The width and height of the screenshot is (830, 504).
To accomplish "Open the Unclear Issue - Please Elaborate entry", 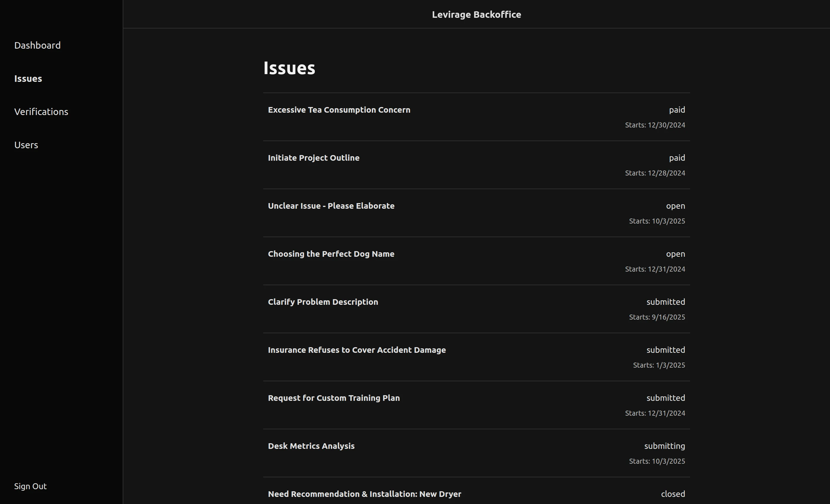I will [331, 206].
